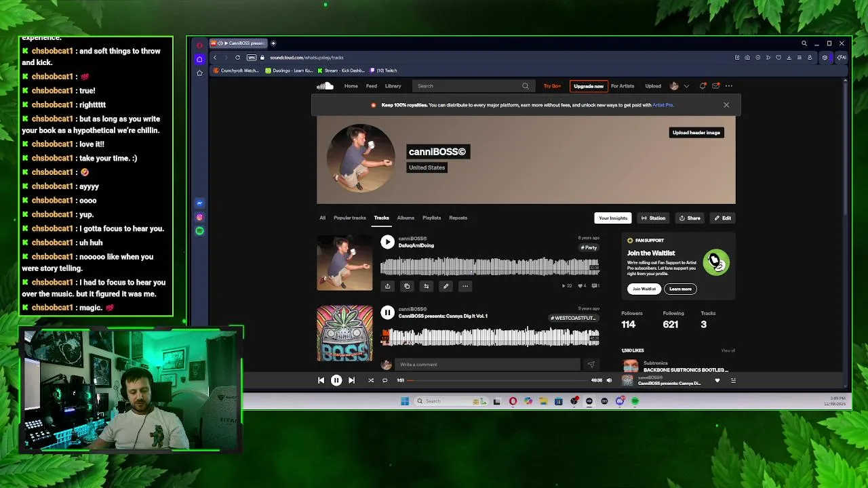Repost the DafuqAmIDoing track
Viewport: 868px width, 488px height.
coord(427,286)
